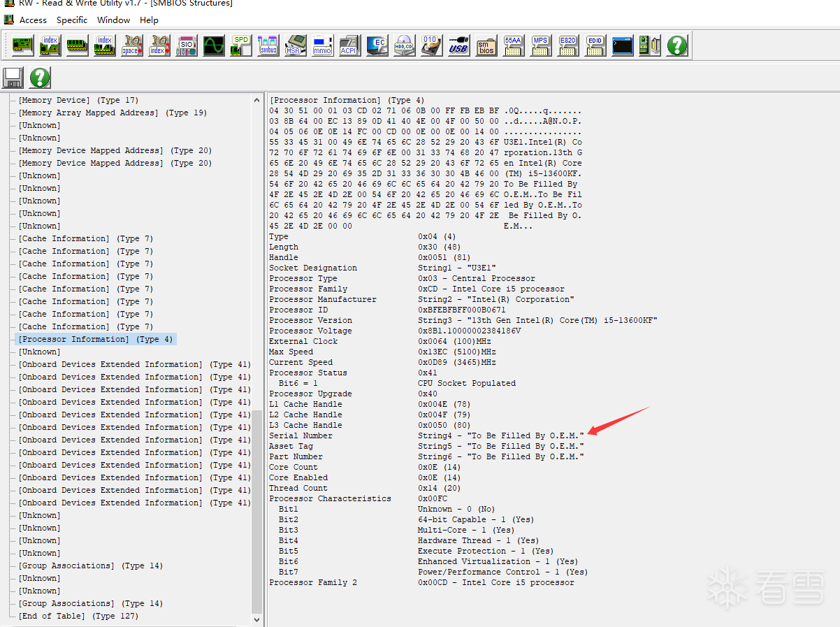Open the Window menu
This screenshot has height=627, width=840.
(x=113, y=20)
